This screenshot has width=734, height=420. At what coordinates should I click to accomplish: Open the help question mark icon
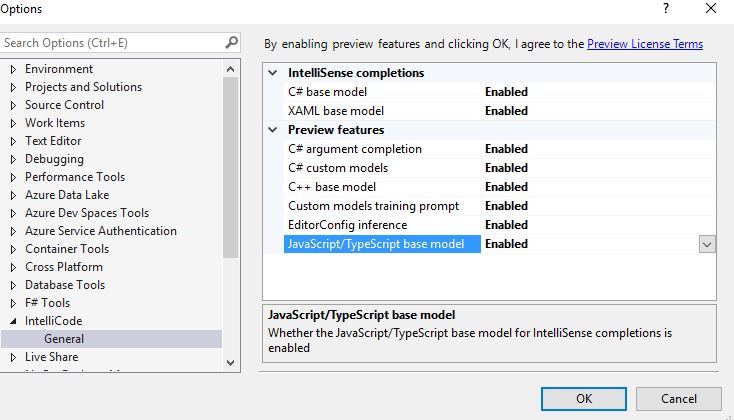coord(666,8)
